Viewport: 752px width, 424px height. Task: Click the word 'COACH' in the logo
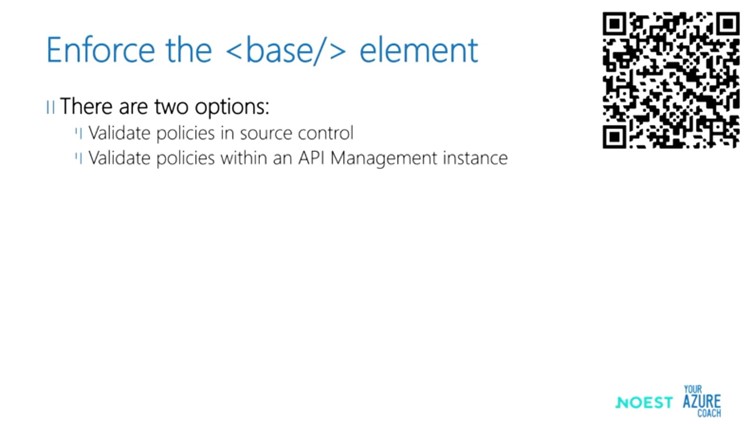(709, 413)
